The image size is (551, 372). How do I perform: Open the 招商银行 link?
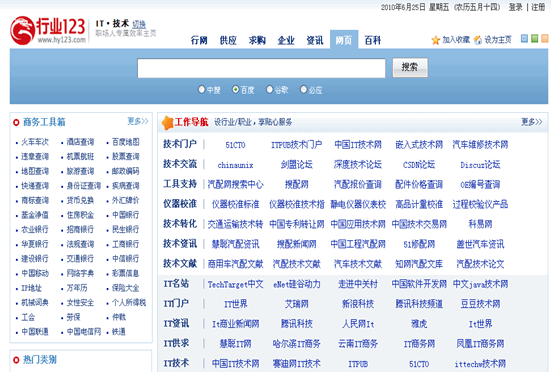[x=80, y=229]
